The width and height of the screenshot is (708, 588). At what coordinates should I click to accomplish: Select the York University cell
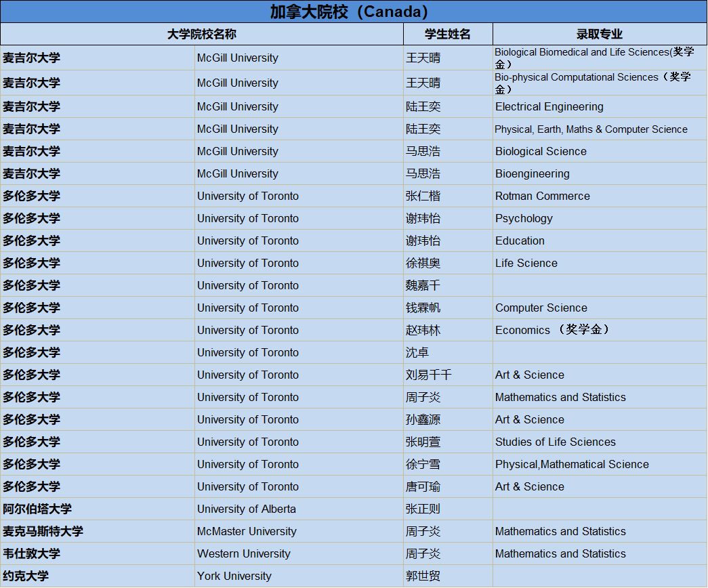299,576
